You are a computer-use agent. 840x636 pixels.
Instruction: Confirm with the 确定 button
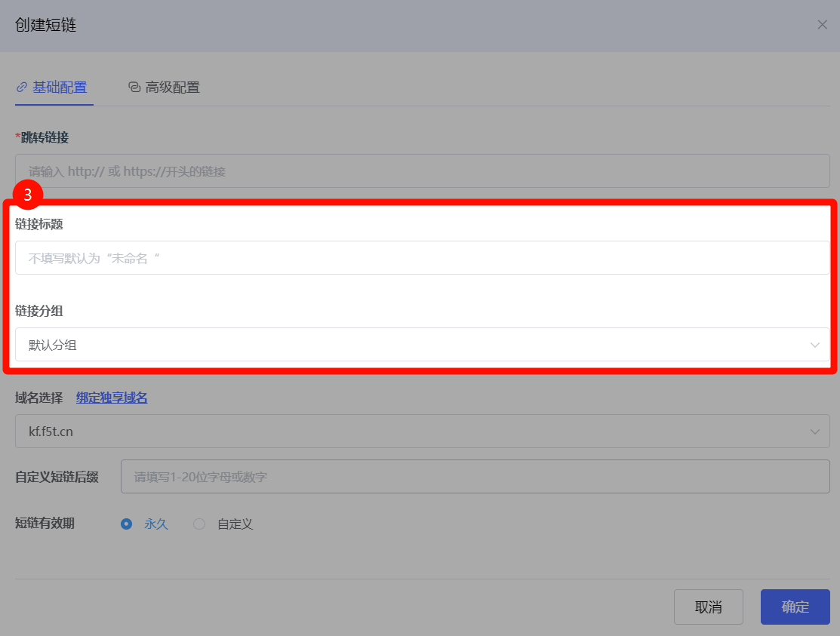point(795,607)
